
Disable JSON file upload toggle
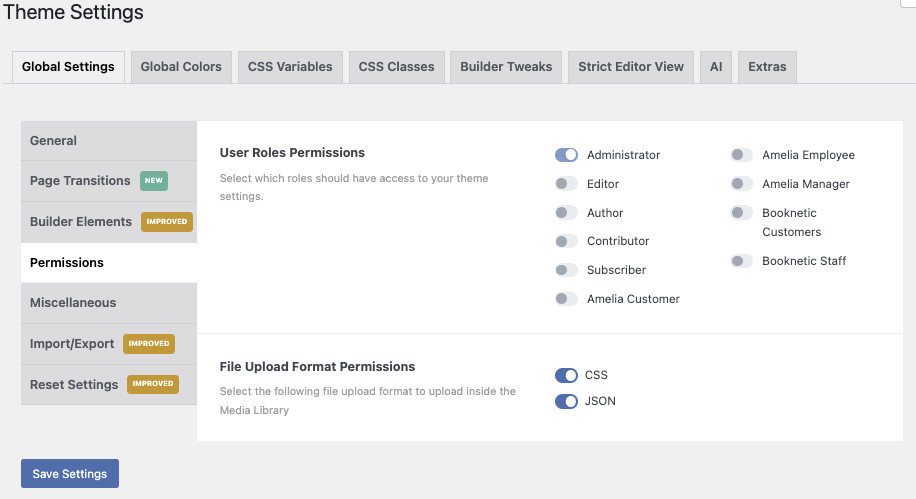(x=566, y=401)
